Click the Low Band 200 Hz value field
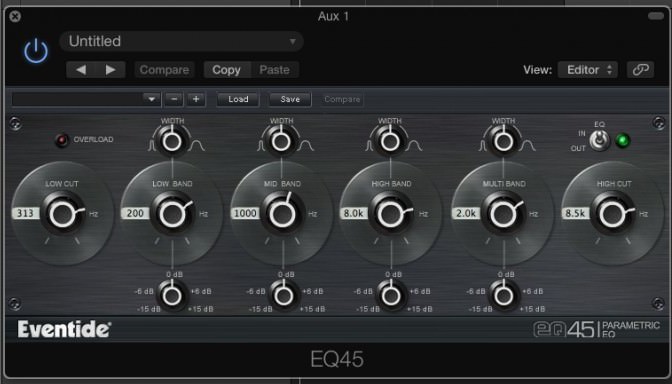 pyautogui.click(x=135, y=213)
